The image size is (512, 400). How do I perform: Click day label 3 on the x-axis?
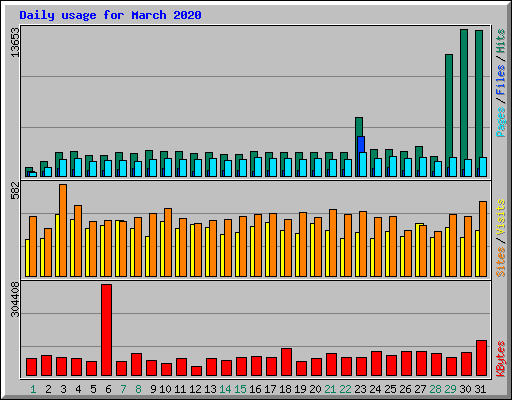pos(63,389)
